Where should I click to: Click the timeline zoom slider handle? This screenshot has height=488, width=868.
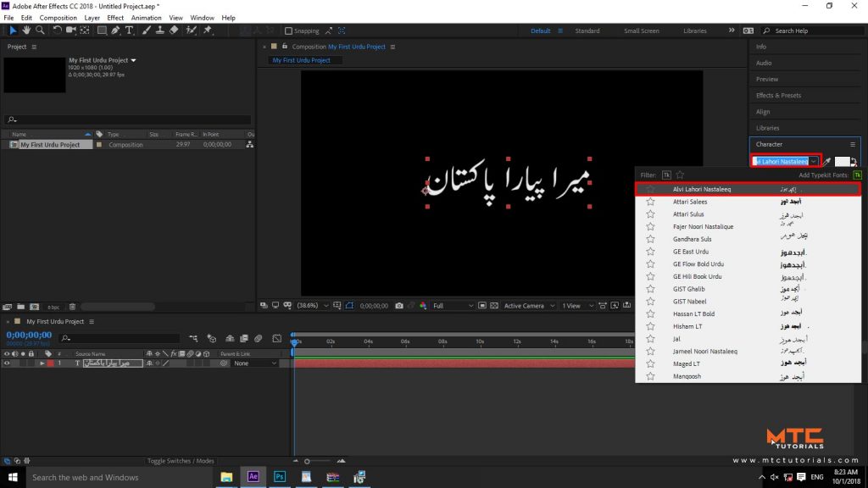pyautogui.click(x=307, y=461)
